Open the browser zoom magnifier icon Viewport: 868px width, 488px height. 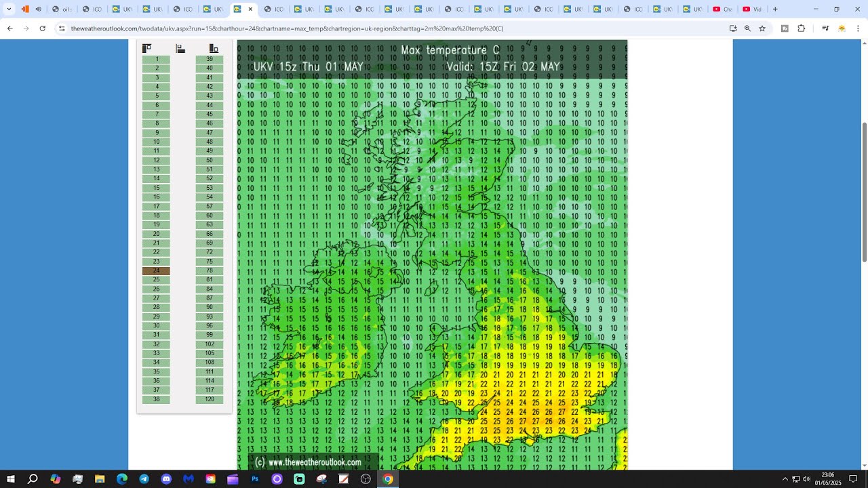pyautogui.click(x=747, y=28)
